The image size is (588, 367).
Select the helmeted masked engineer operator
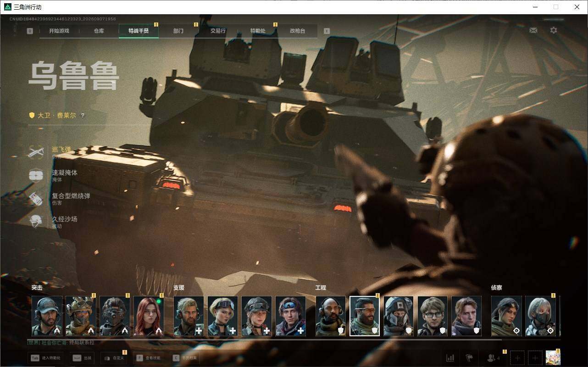[399, 316]
